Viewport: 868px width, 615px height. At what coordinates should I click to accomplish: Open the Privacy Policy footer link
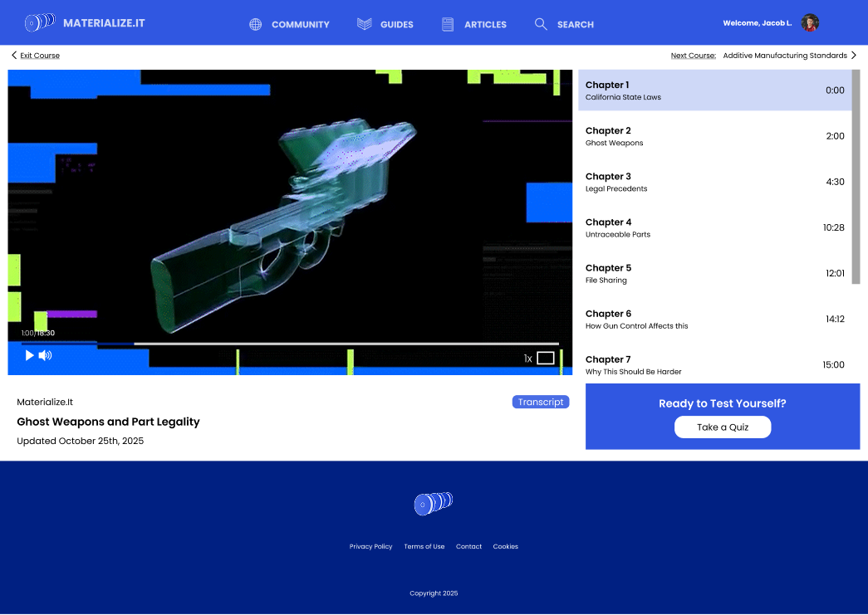pos(370,547)
